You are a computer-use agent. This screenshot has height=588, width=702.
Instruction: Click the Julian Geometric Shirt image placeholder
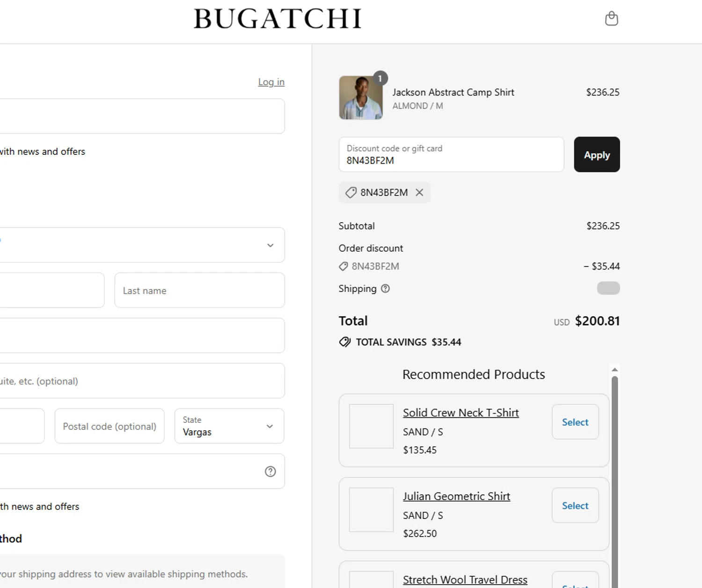[x=371, y=510]
